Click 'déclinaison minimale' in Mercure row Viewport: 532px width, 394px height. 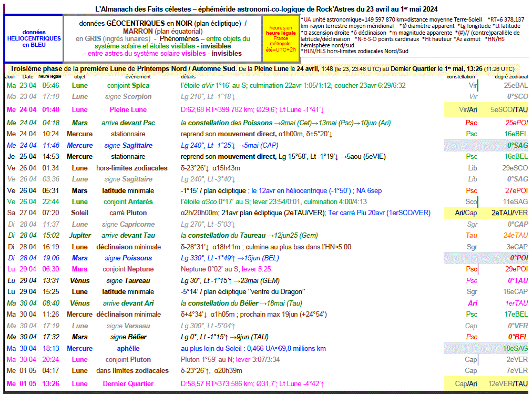(128, 314)
